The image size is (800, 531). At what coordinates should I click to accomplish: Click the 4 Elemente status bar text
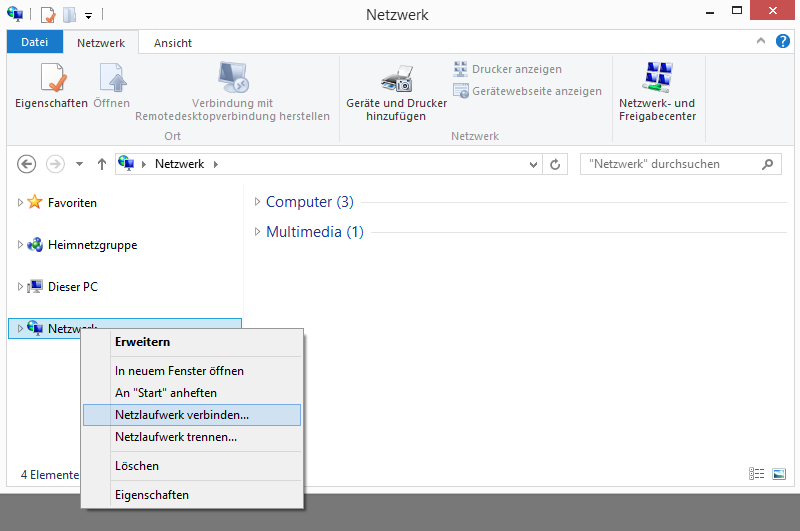(x=49, y=475)
